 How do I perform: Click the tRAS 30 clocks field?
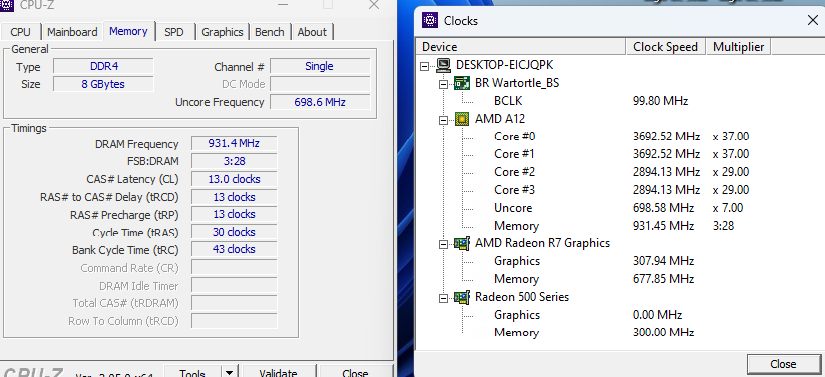click(234, 232)
